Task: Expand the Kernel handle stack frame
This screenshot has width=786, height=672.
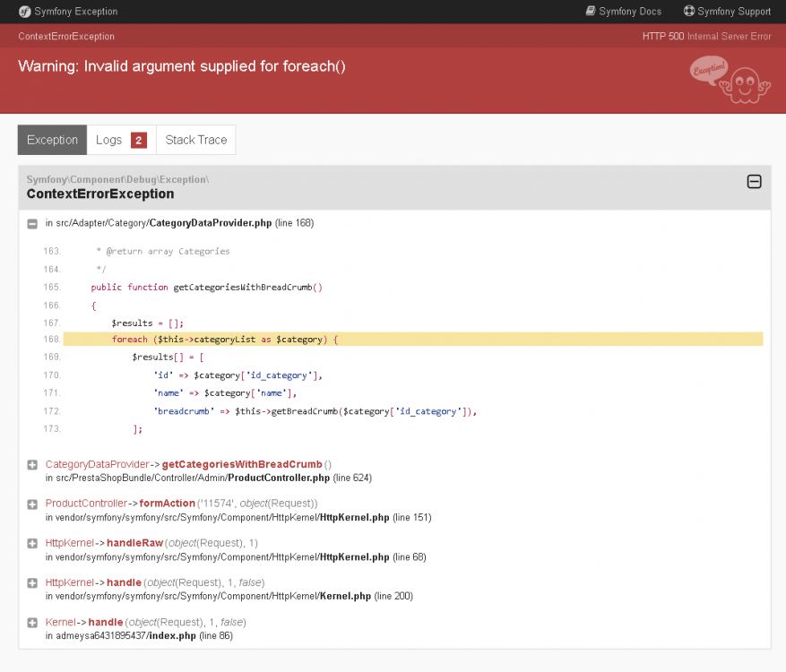Action: click(x=31, y=622)
